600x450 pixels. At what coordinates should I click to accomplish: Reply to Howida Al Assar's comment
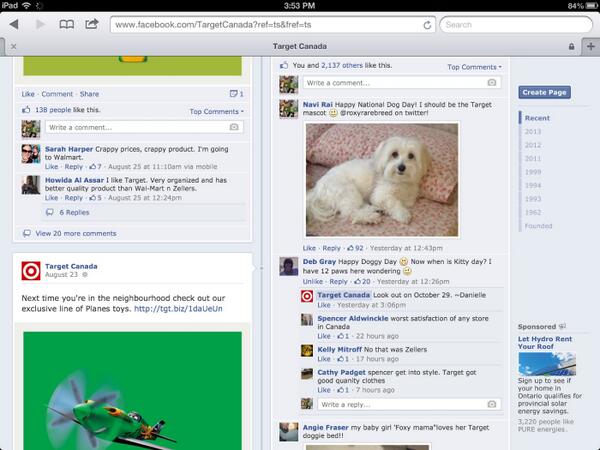73,198
